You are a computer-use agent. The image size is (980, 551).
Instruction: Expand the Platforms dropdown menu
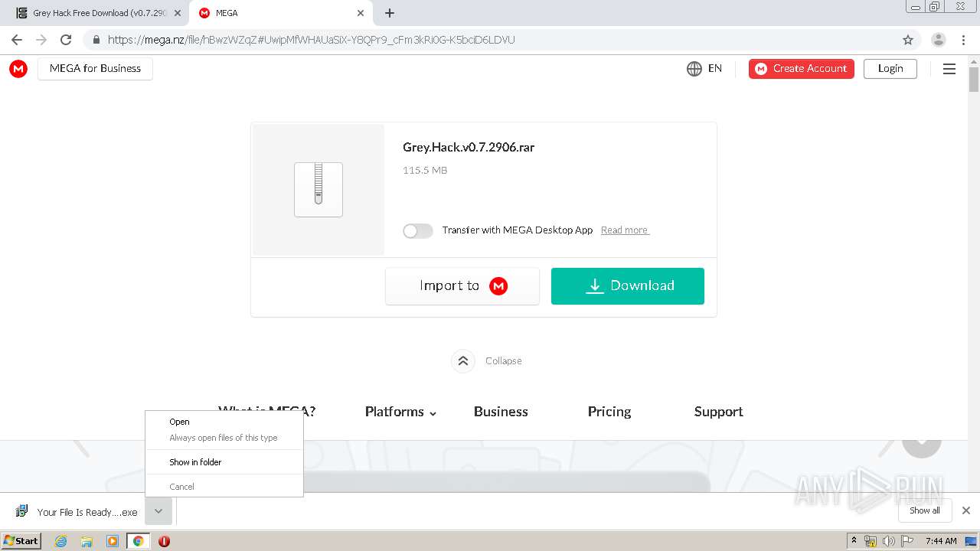pyautogui.click(x=400, y=412)
